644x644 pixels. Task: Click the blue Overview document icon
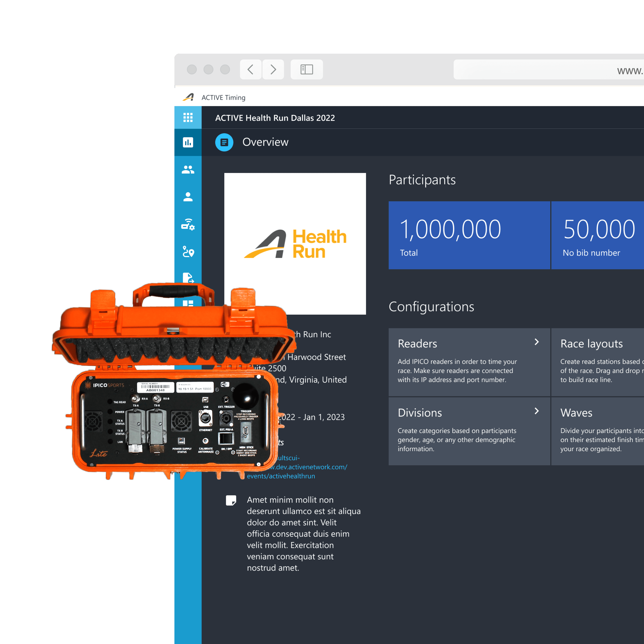224,142
